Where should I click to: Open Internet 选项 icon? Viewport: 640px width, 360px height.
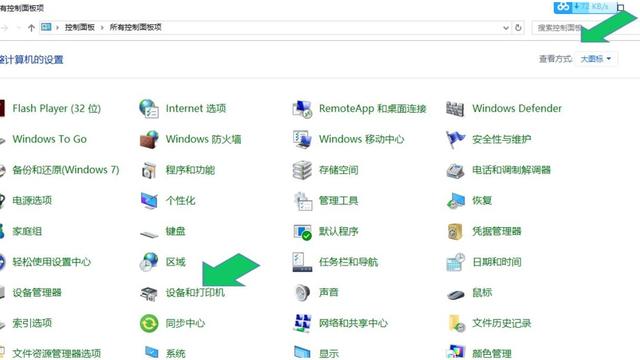click(x=149, y=109)
